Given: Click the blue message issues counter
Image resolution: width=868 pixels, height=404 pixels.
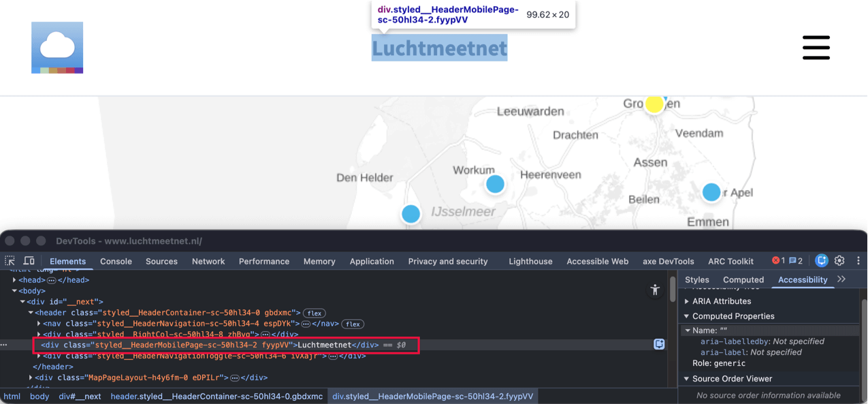Looking at the screenshot, I should point(795,261).
